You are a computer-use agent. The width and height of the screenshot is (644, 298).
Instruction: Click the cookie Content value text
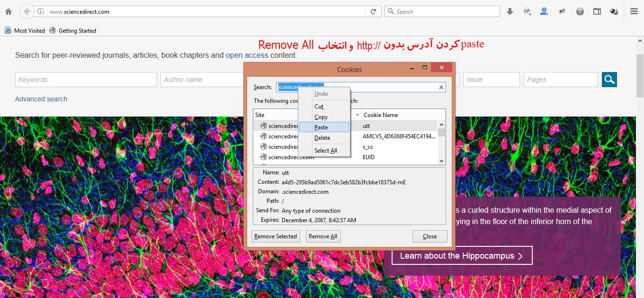(x=344, y=182)
